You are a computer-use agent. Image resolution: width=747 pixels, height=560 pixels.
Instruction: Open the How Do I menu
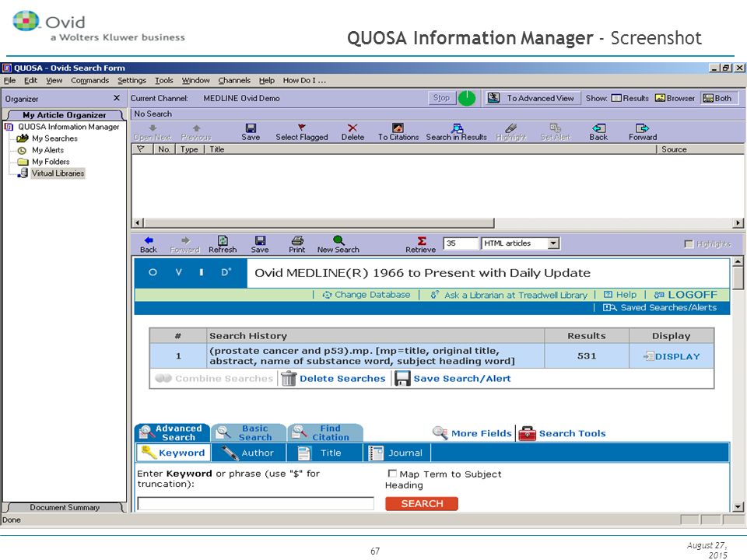click(304, 80)
